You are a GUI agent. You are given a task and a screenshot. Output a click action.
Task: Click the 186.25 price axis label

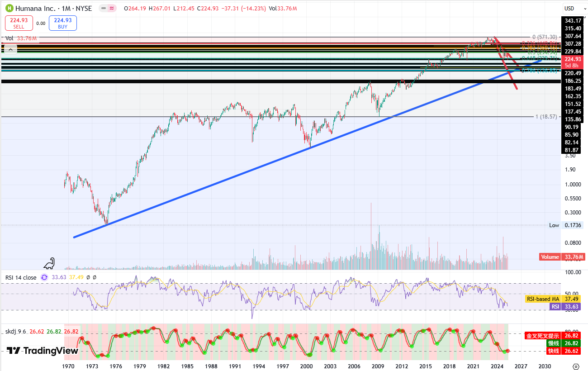click(573, 81)
